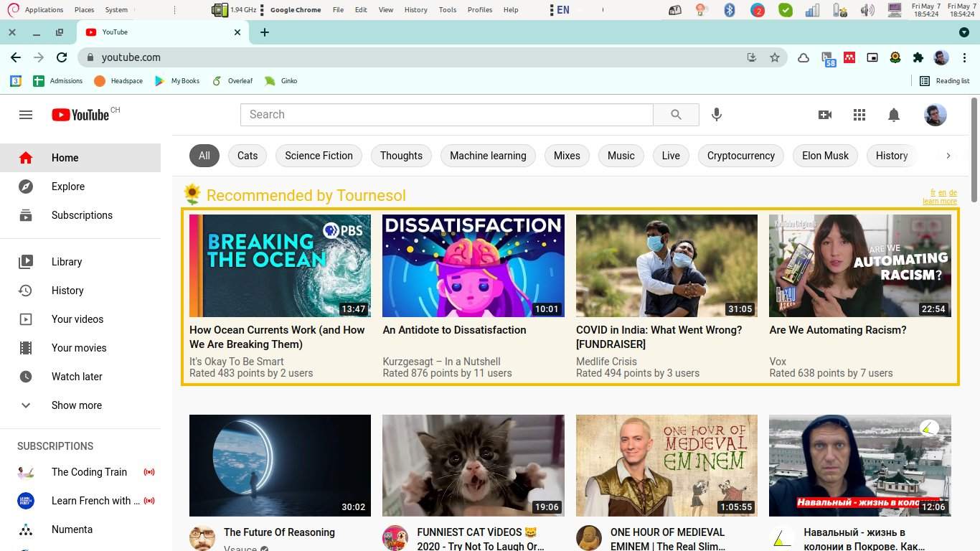Open Breaking the Ocean video thumbnail
The image size is (980, 551).
tap(280, 265)
